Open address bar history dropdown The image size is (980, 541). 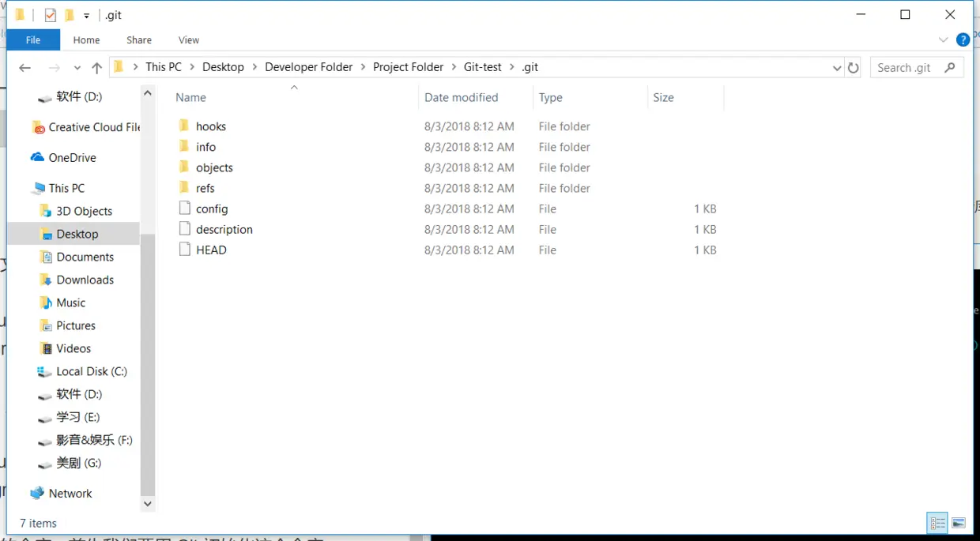(837, 68)
